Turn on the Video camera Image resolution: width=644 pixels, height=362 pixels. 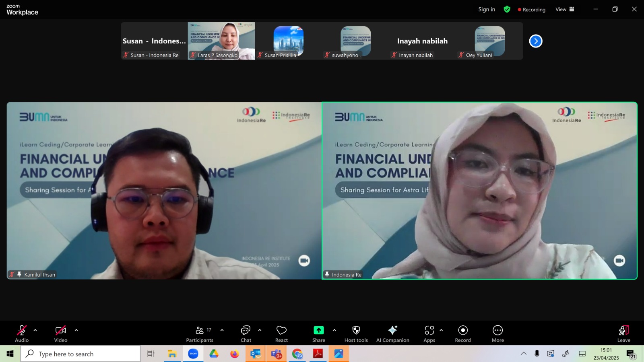coord(61,334)
